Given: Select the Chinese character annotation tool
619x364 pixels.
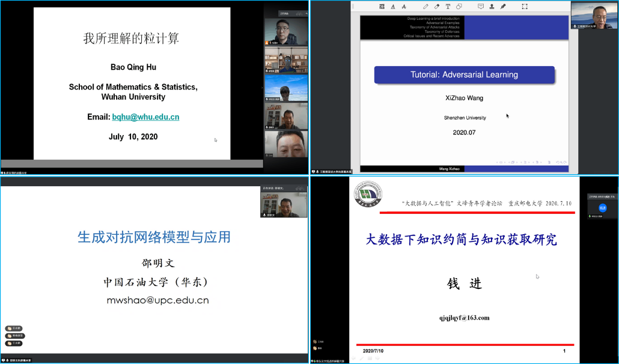Looking at the screenshot, I should tap(382, 7).
